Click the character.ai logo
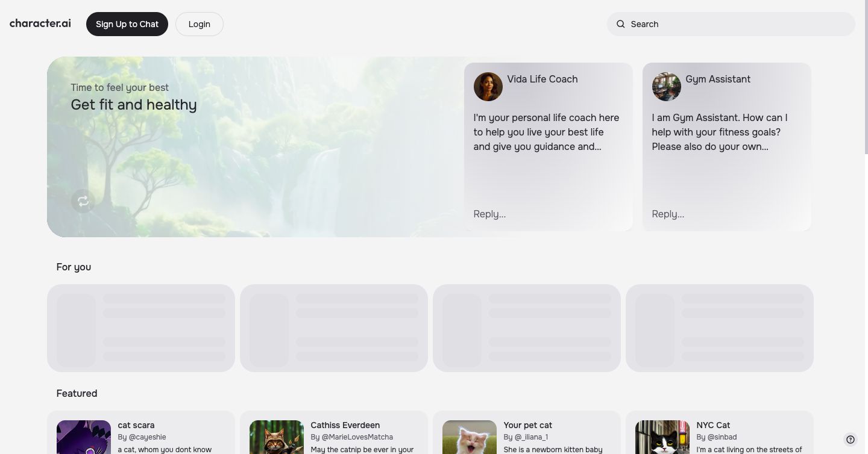This screenshot has width=868, height=454. coord(40,23)
